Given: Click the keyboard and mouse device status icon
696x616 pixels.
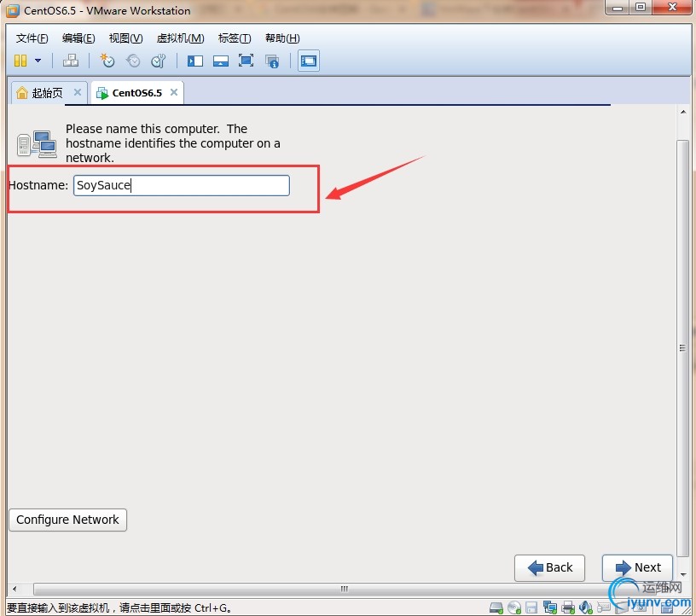Looking at the screenshot, I should (604, 607).
